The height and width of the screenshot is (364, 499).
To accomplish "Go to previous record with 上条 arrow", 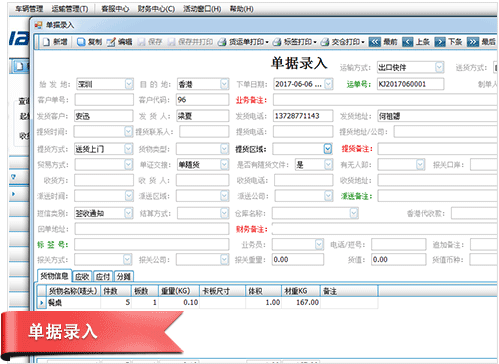I will click(408, 42).
